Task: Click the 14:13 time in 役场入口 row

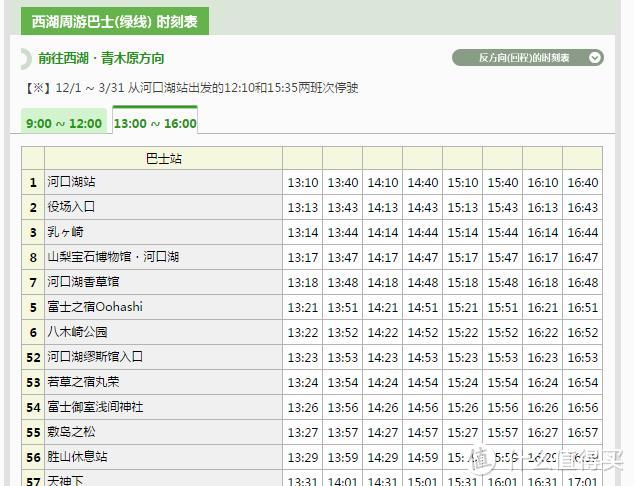Action: pyautogui.click(x=383, y=208)
